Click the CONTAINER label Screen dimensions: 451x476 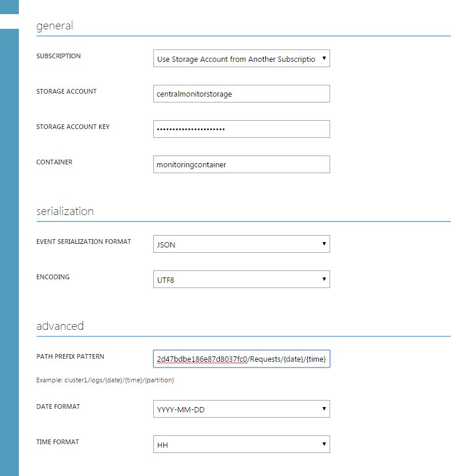pyautogui.click(x=54, y=162)
